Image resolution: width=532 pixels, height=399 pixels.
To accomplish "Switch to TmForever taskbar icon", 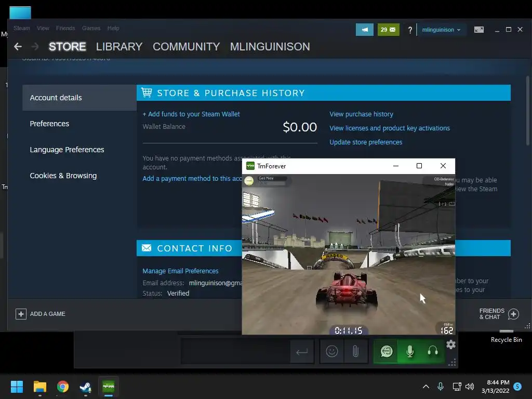I will pos(109,387).
